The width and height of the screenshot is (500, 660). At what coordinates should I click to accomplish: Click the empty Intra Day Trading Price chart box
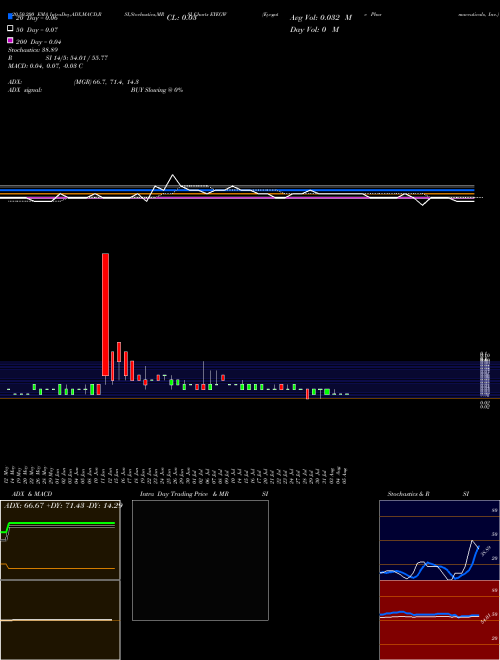(200, 560)
